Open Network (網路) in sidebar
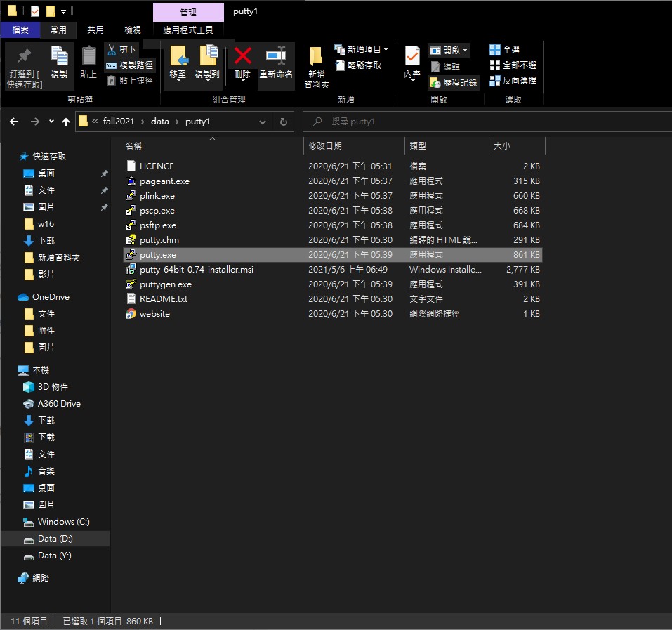The image size is (672, 630). [41, 578]
